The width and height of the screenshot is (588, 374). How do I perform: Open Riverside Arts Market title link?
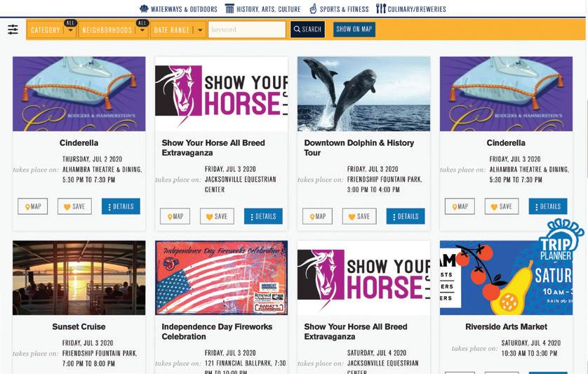point(506,327)
